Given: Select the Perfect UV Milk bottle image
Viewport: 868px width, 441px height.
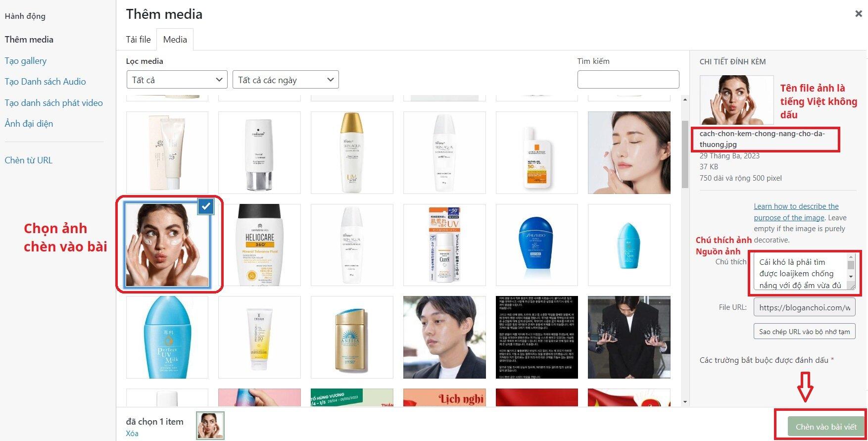Looking at the screenshot, I should coord(167,338).
